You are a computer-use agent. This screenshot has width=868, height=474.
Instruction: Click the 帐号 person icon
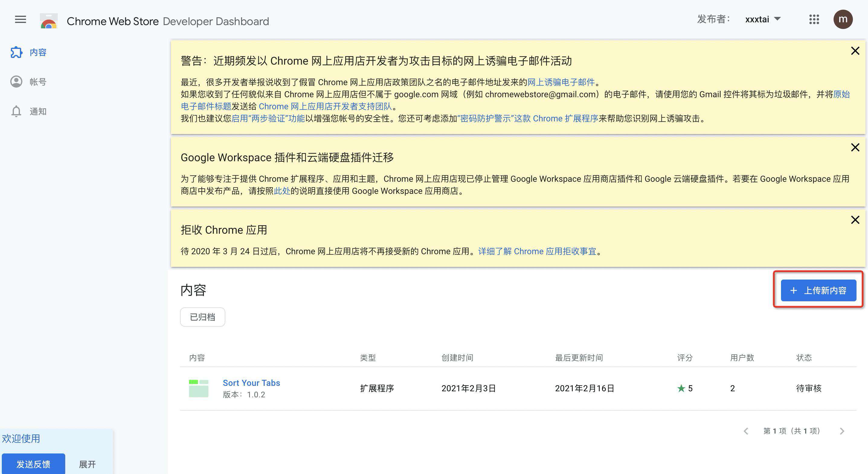point(16,82)
